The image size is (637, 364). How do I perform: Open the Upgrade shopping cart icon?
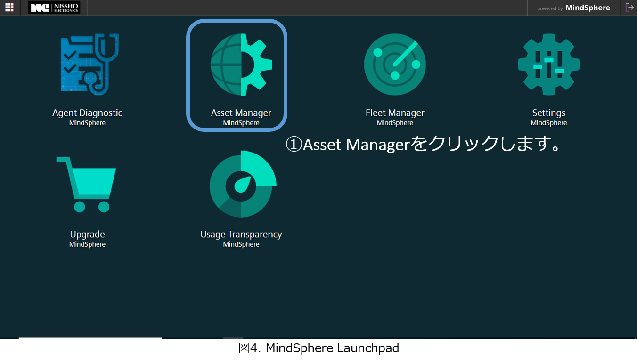tap(86, 185)
